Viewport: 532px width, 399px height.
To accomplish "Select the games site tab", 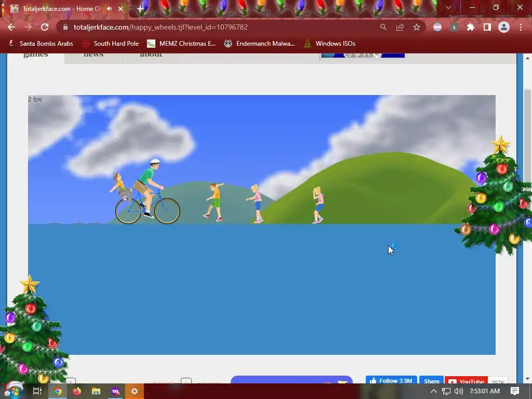I will point(36,56).
